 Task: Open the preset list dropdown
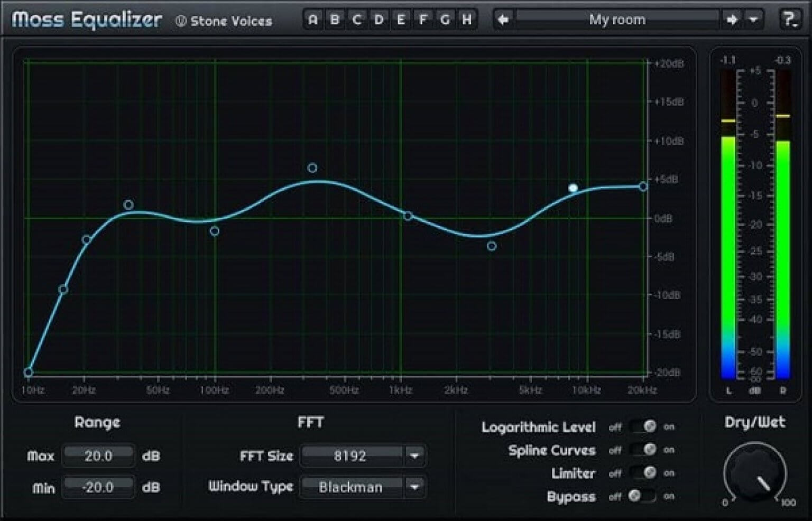click(753, 19)
